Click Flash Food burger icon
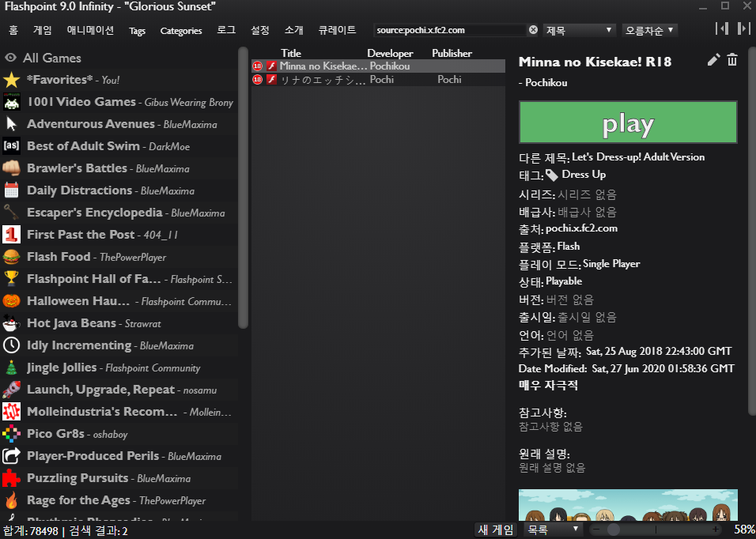The width and height of the screenshot is (756, 539). pyautogui.click(x=12, y=257)
